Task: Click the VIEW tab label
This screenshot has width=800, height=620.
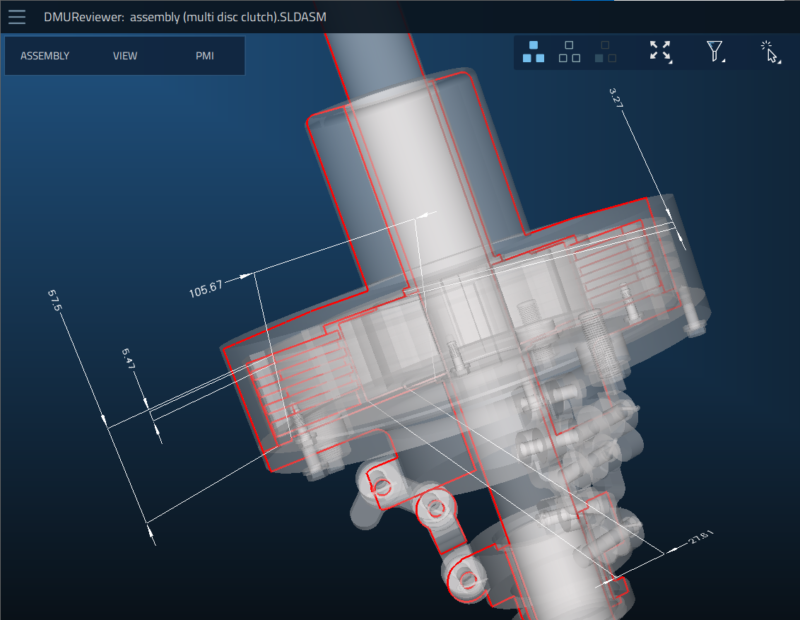Action: [124, 57]
